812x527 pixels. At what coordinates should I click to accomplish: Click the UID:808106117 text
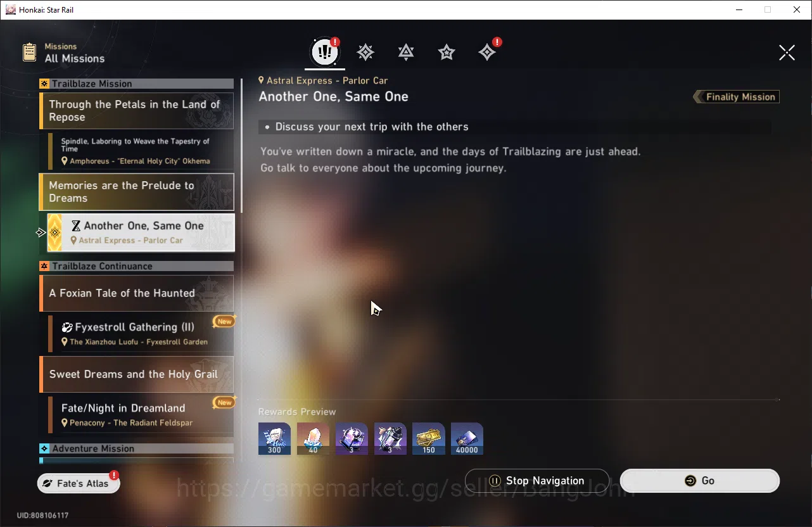point(42,516)
